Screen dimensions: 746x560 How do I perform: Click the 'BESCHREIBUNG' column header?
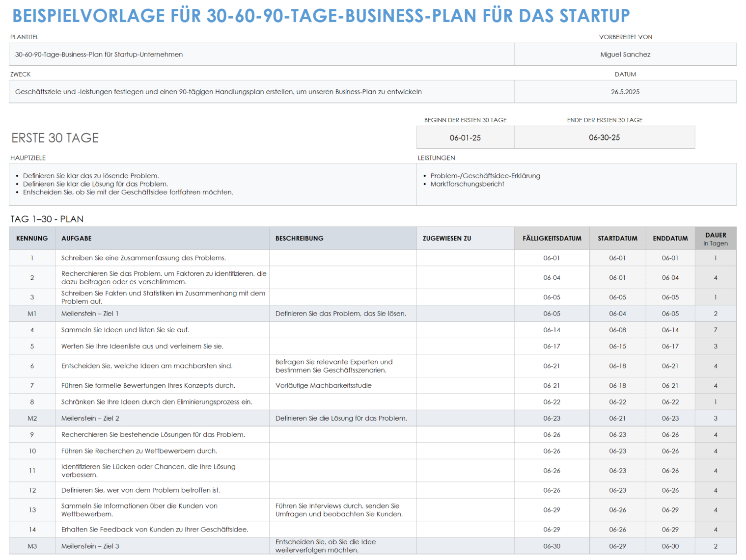point(343,238)
